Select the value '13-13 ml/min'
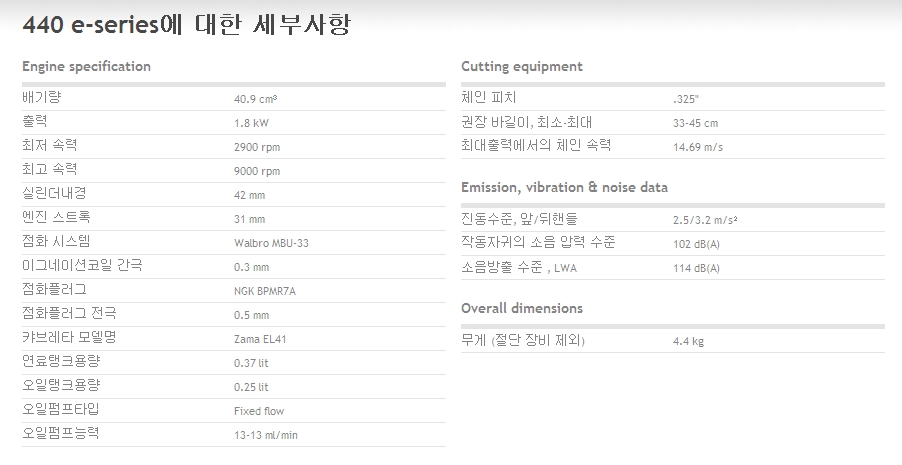The width and height of the screenshot is (902, 465). [x=266, y=436]
